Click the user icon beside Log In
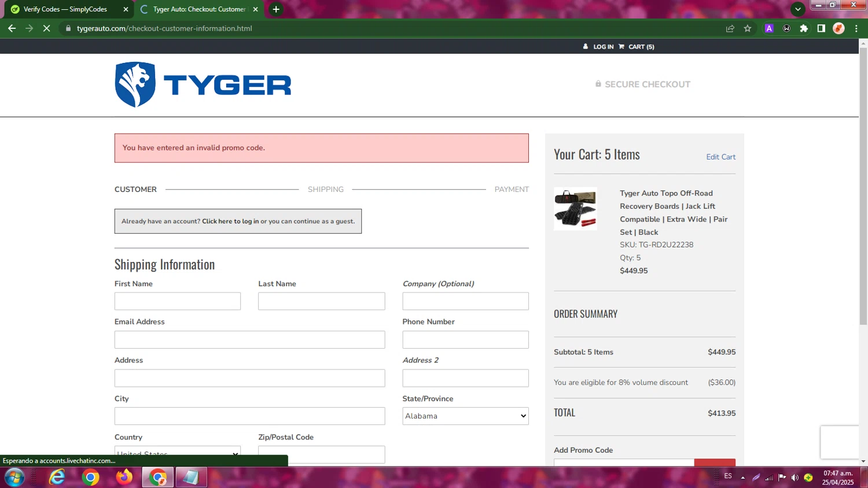 (586, 47)
